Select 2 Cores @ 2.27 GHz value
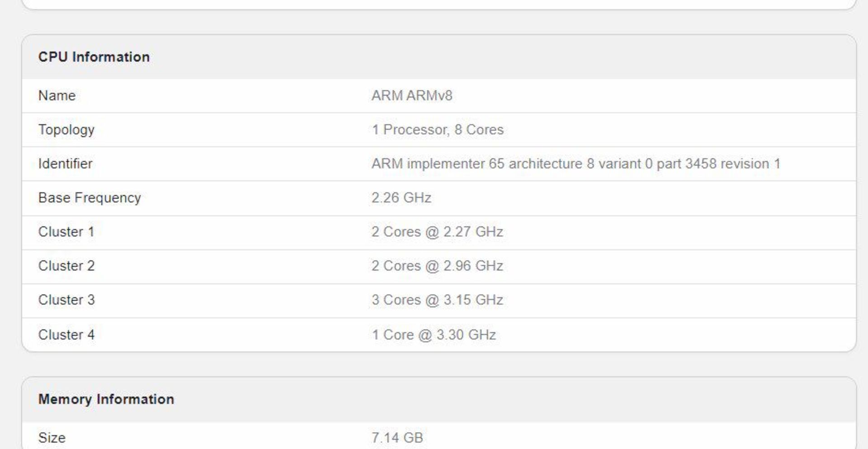This screenshot has height=449, width=868. [437, 231]
